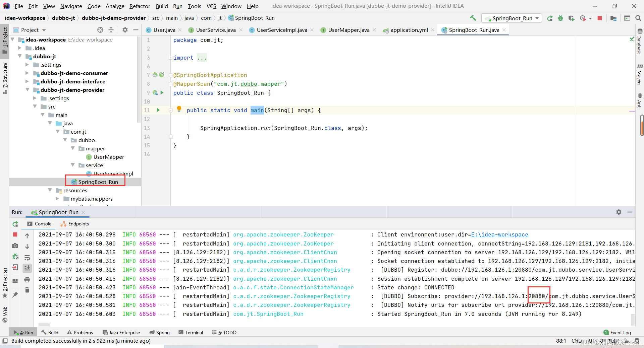
Task: Open Spring tool window
Action: (159, 332)
